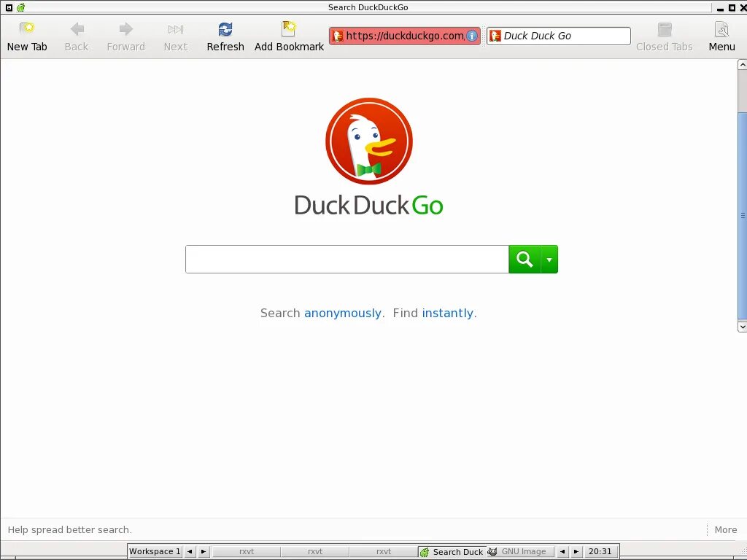Switch to next workspace arrow
The width and height of the screenshot is (747, 560).
(204, 551)
